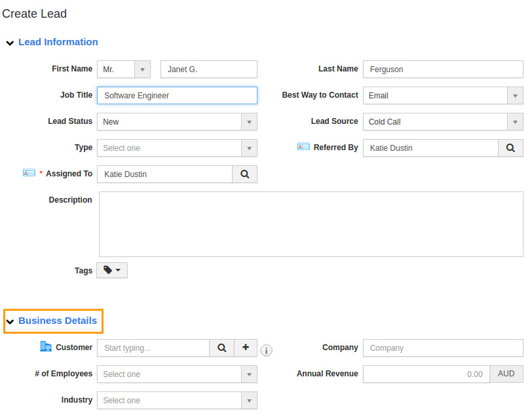This screenshot has width=532, height=417.
Task: Open the Lead Source dropdown
Action: coord(515,121)
